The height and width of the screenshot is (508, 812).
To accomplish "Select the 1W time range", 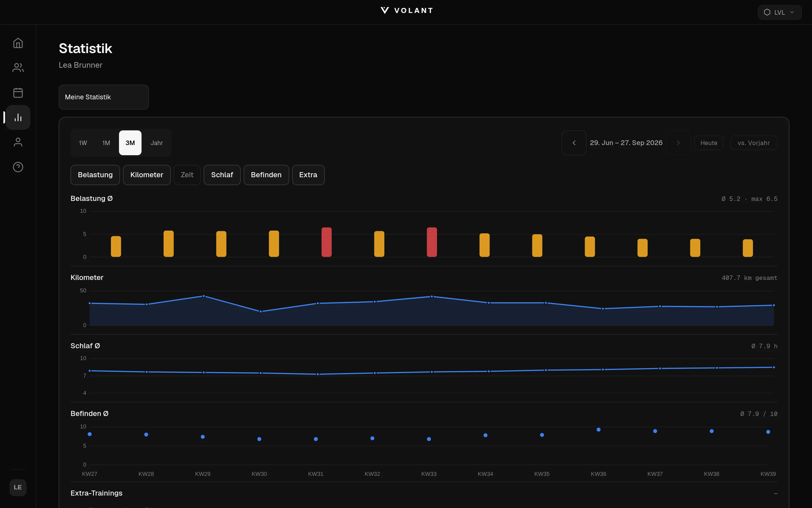I will click(83, 143).
